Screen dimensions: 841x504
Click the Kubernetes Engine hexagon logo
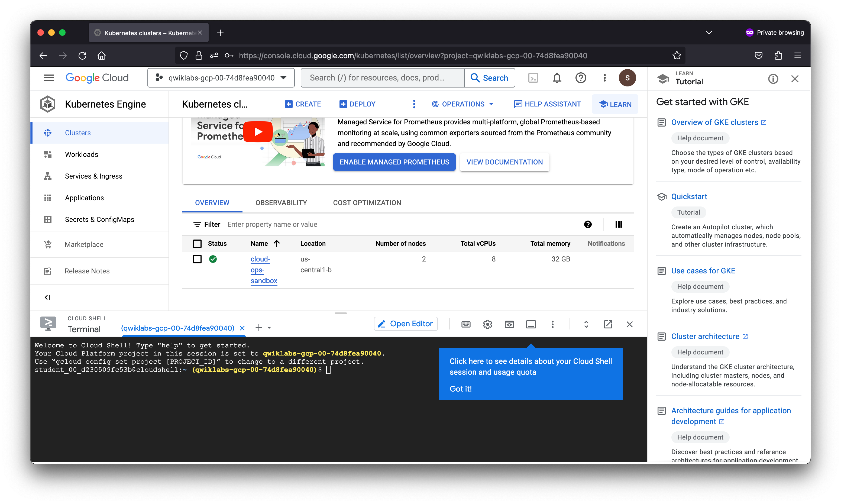[47, 104]
